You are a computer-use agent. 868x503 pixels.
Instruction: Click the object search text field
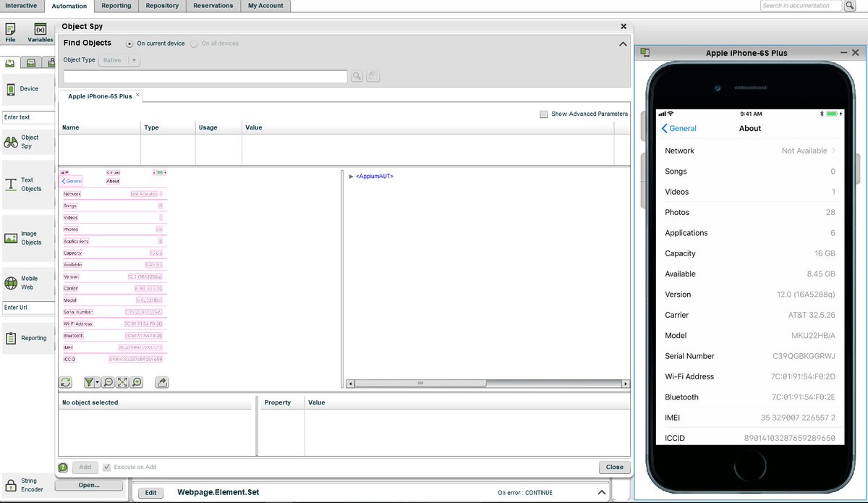tap(205, 77)
